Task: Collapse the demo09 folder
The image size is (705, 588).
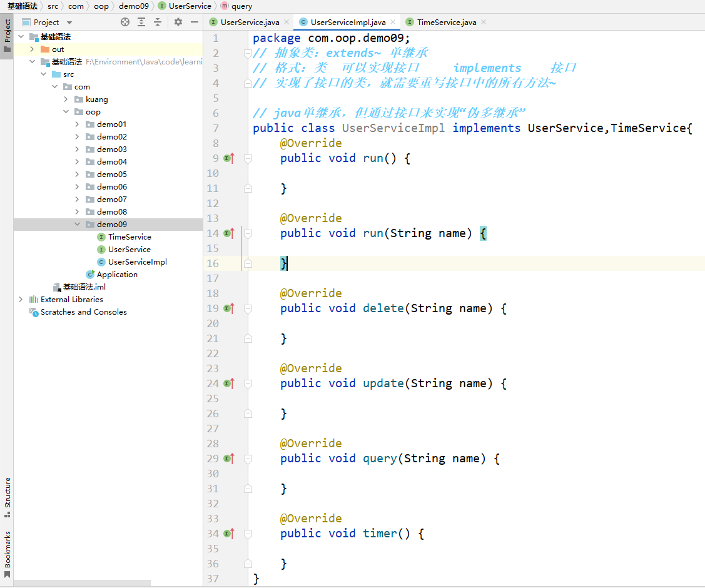Action: click(x=77, y=225)
